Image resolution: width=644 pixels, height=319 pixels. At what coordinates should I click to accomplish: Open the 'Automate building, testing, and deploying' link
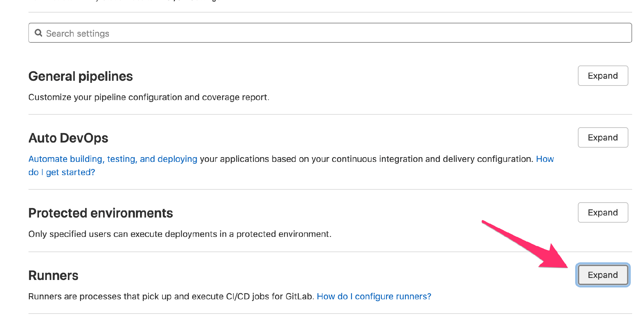click(113, 159)
